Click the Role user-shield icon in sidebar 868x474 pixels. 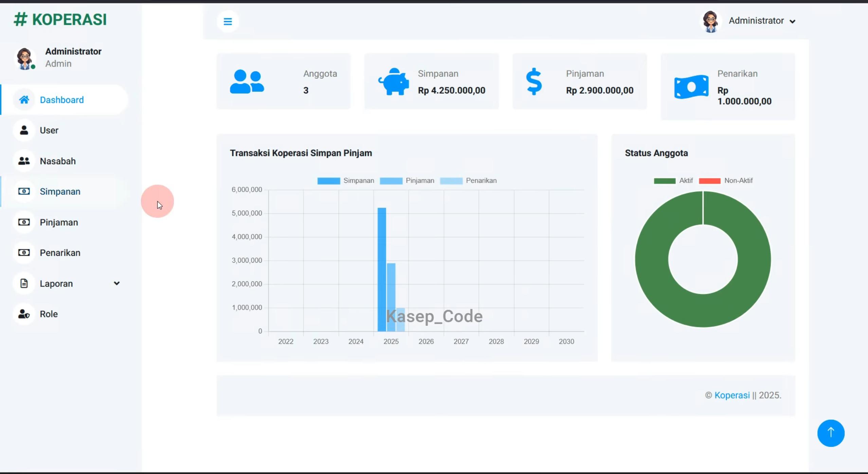coord(24,314)
